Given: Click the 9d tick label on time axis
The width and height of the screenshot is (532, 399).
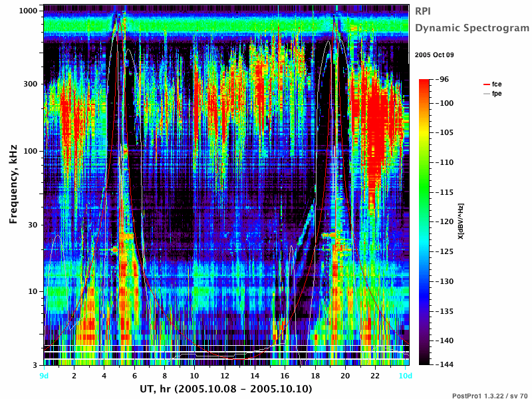Looking at the screenshot, I should (44, 376).
